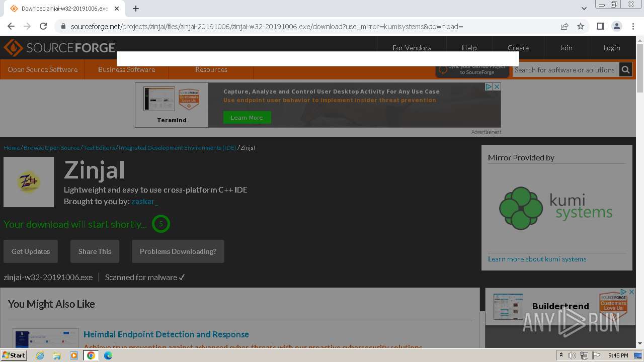Open the Heimdal product thumbnail
644x362 pixels.
(x=46, y=338)
